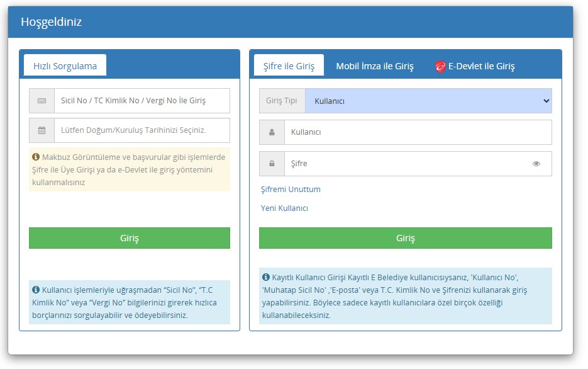The height and width of the screenshot is (369, 588).
Task: Select the Şifre ile Giriş tab
Action: (289, 66)
